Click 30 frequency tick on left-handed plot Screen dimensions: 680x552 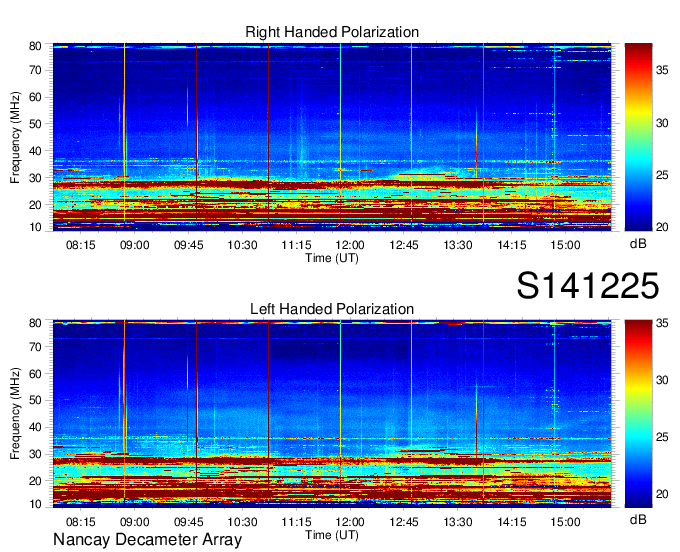pos(35,454)
